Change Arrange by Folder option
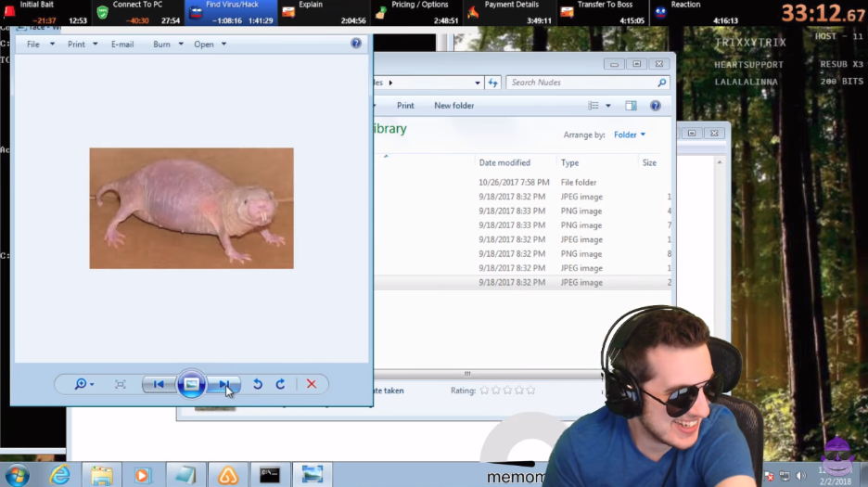 629,135
